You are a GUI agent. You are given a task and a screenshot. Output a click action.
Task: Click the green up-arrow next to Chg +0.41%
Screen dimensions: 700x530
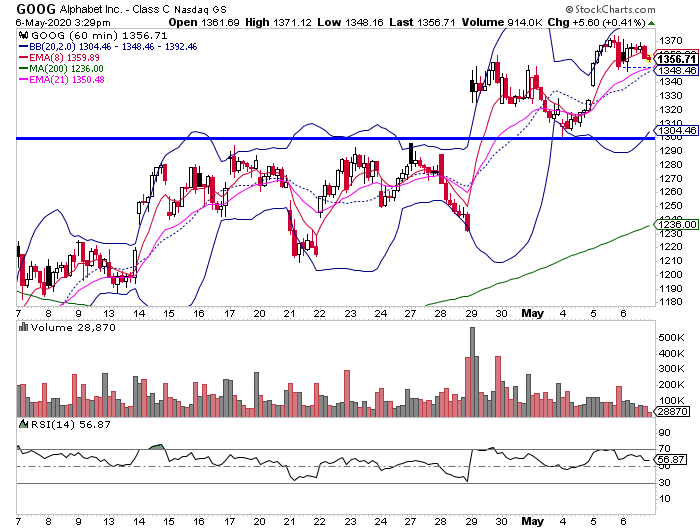(x=651, y=23)
